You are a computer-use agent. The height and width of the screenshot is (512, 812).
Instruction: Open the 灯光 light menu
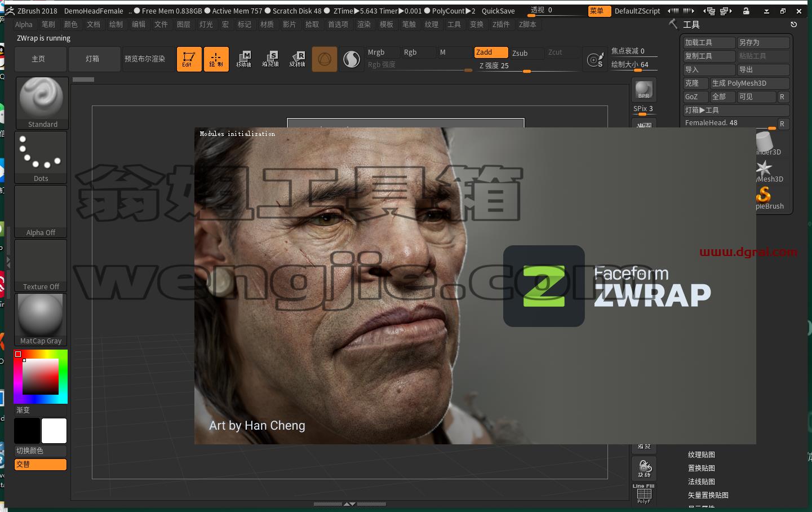(206, 24)
